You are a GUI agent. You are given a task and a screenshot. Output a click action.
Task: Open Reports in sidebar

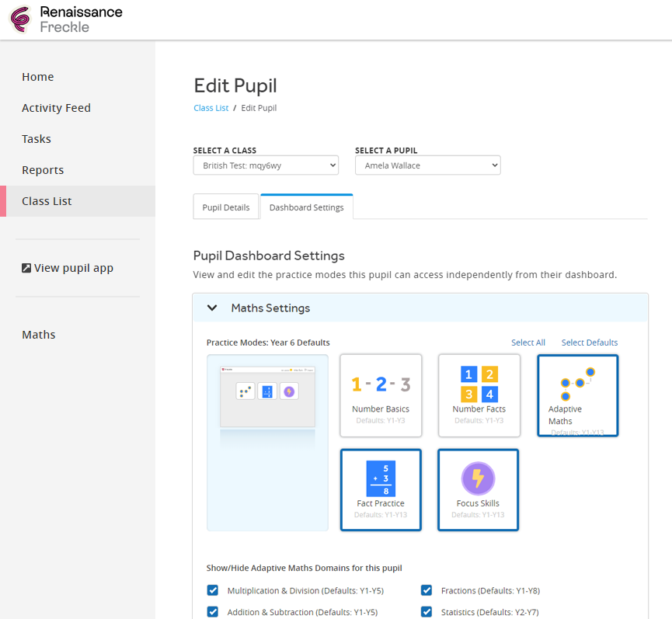[43, 170]
